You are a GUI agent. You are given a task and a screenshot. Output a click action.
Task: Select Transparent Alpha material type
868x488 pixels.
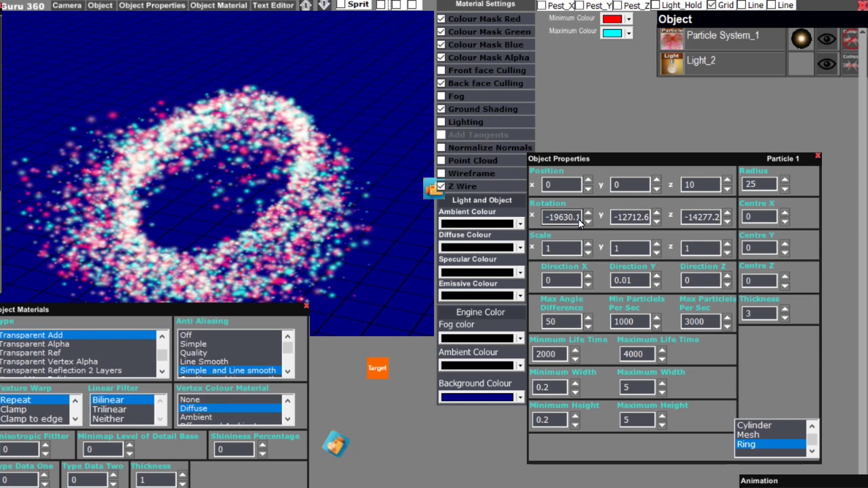point(78,344)
